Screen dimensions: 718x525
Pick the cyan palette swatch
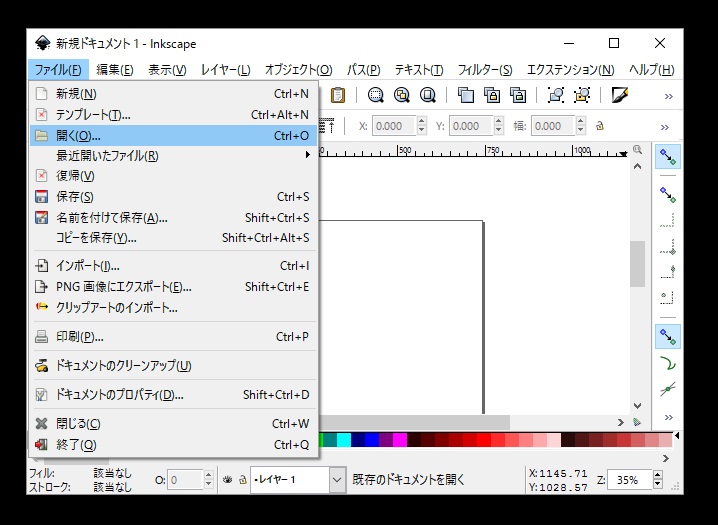(343, 440)
